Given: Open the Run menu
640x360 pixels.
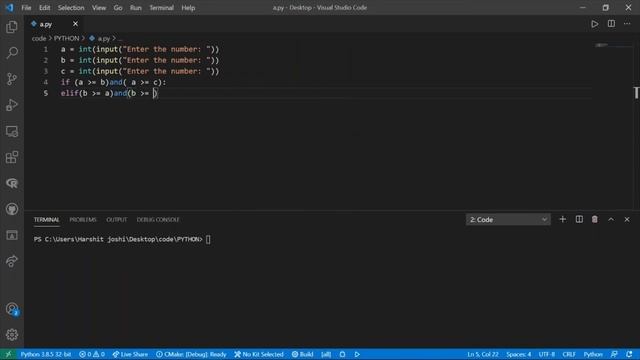Looking at the screenshot, I should tap(136, 8).
